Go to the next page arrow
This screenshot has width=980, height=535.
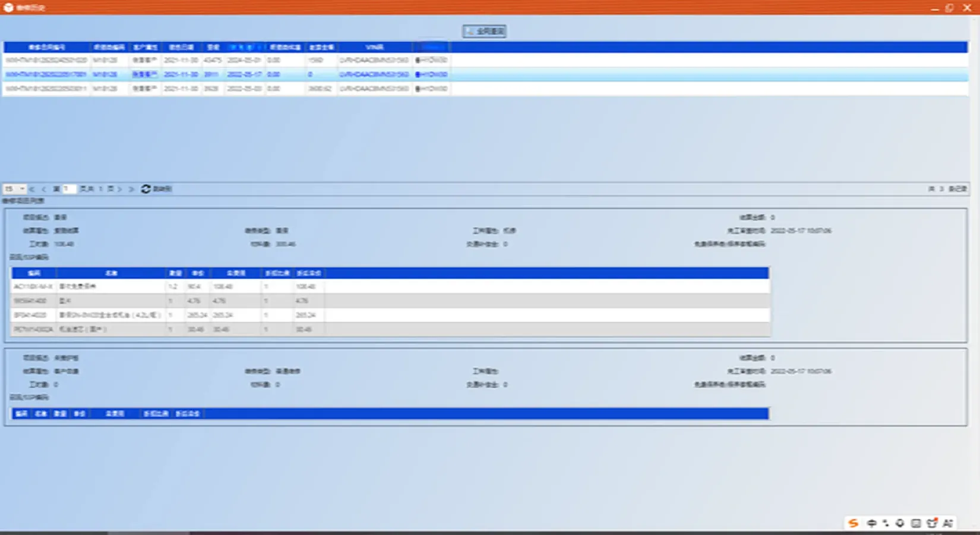coord(120,189)
